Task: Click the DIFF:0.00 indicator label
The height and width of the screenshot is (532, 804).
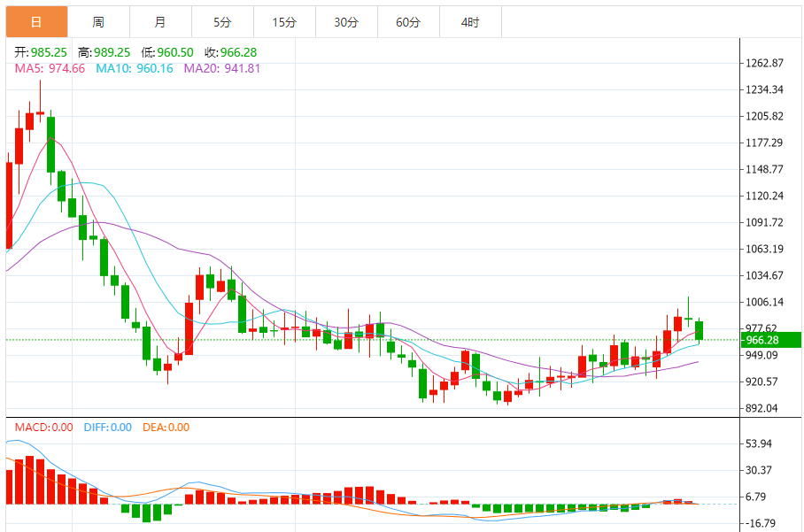Action: 108,427
